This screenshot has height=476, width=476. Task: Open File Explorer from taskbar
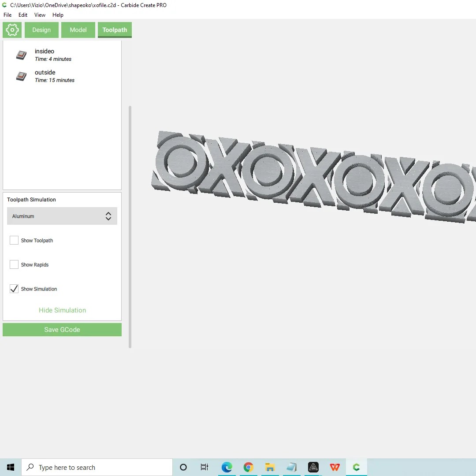270,467
